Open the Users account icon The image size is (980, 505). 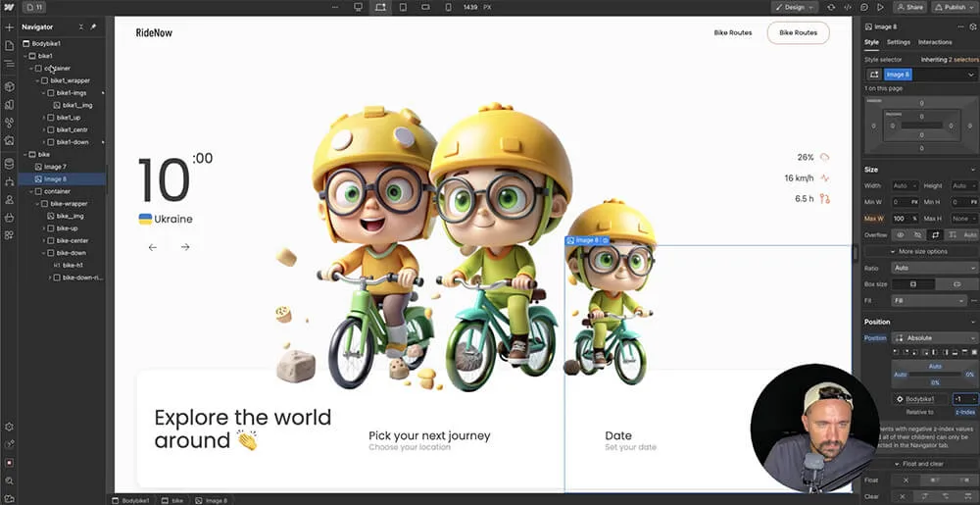click(x=9, y=200)
